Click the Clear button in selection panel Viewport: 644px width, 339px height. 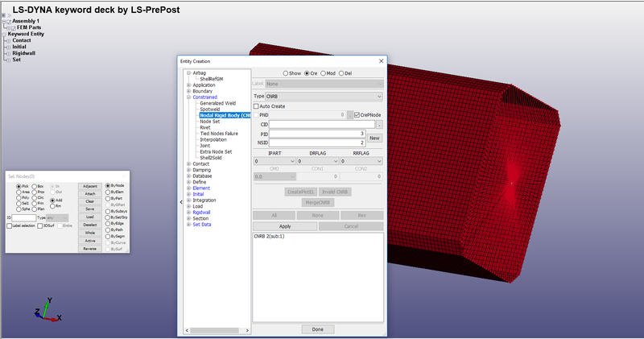(90, 201)
